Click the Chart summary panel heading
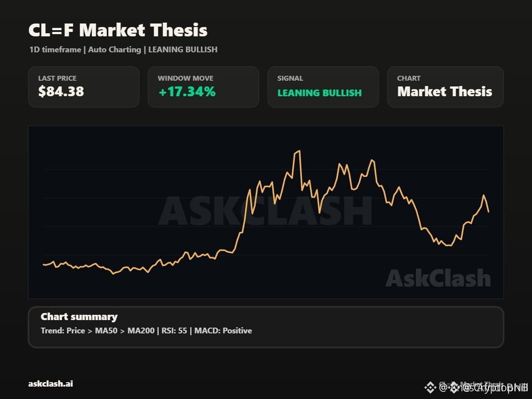Screen dimensions: 532x399 click(79, 317)
